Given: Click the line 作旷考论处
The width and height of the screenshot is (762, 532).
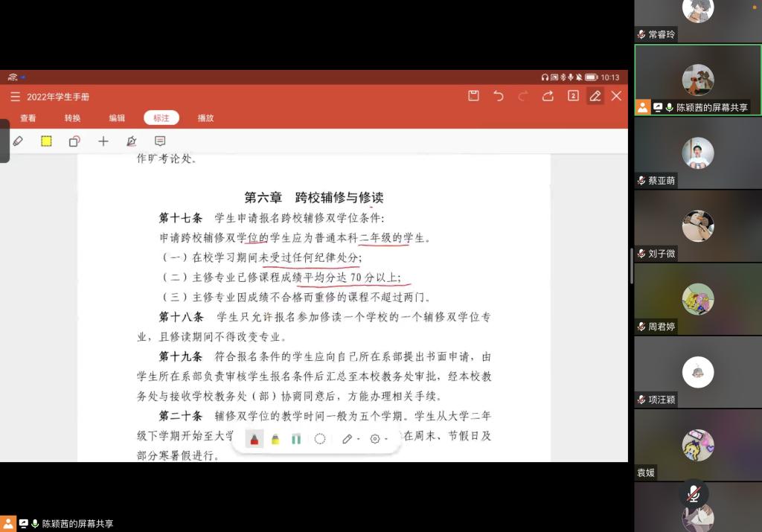Looking at the screenshot, I should pyautogui.click(x=166, y=158).
